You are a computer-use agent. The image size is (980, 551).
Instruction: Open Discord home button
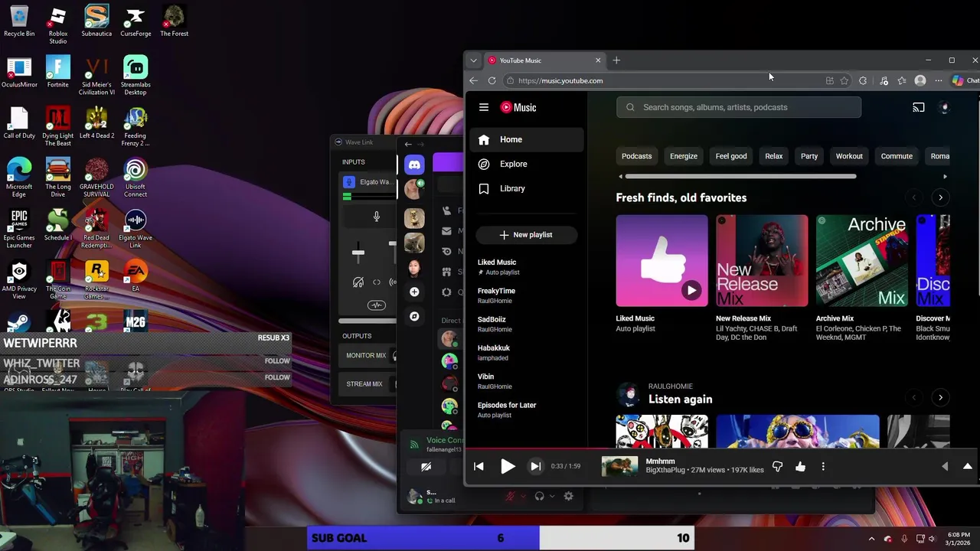(x=414, y=165)
